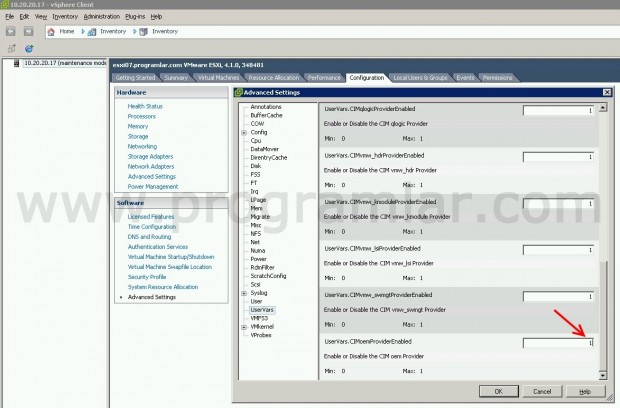Click the Cancel button in Advanced Settings
Screen dimensions: 620x408
542,391
